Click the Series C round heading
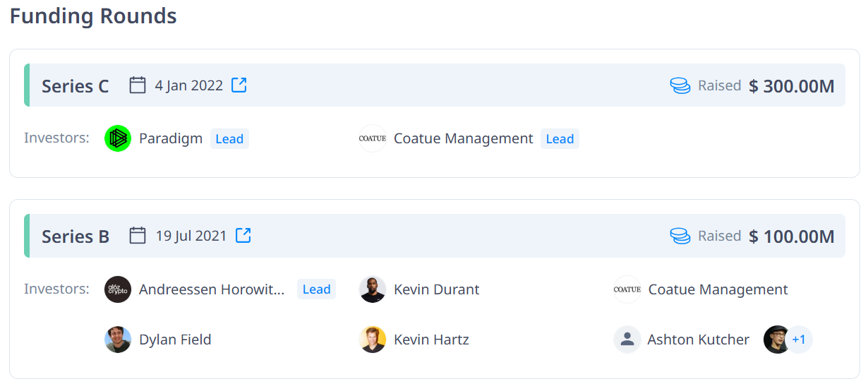868x384 pixels. point(75,86)
